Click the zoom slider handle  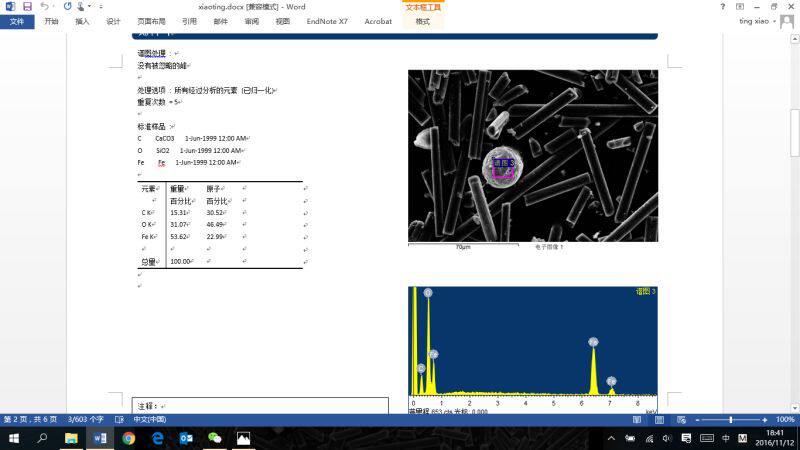[731, 419]
